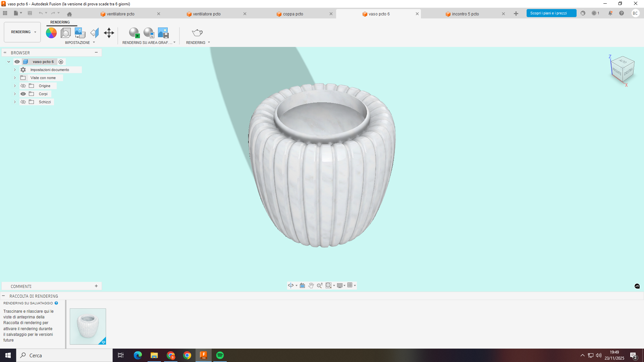Show the Origine folder
The width and height of the screenshot is (644, 362).
pos(23,86)
